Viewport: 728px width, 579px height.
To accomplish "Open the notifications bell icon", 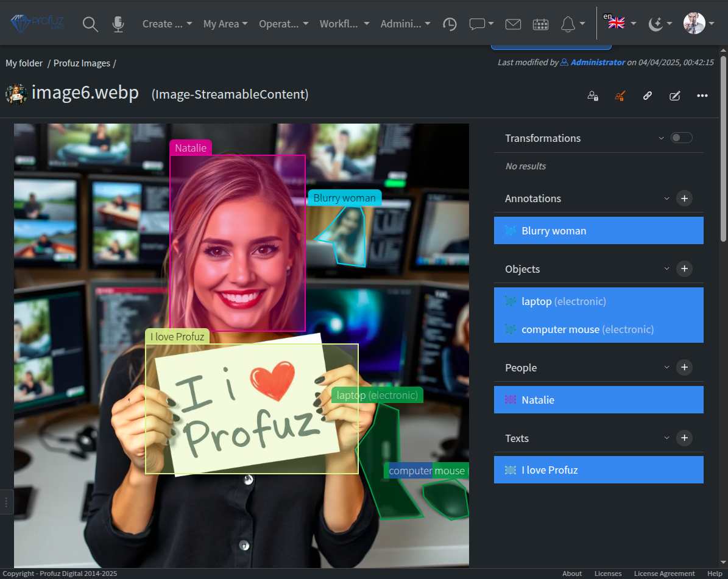I will coord(568,24).
